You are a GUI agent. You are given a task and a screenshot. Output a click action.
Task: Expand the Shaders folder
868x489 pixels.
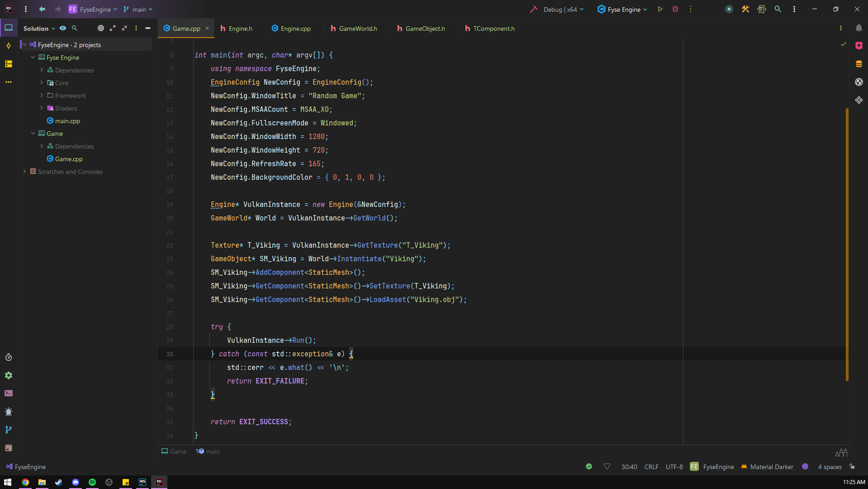pos(41,108)
